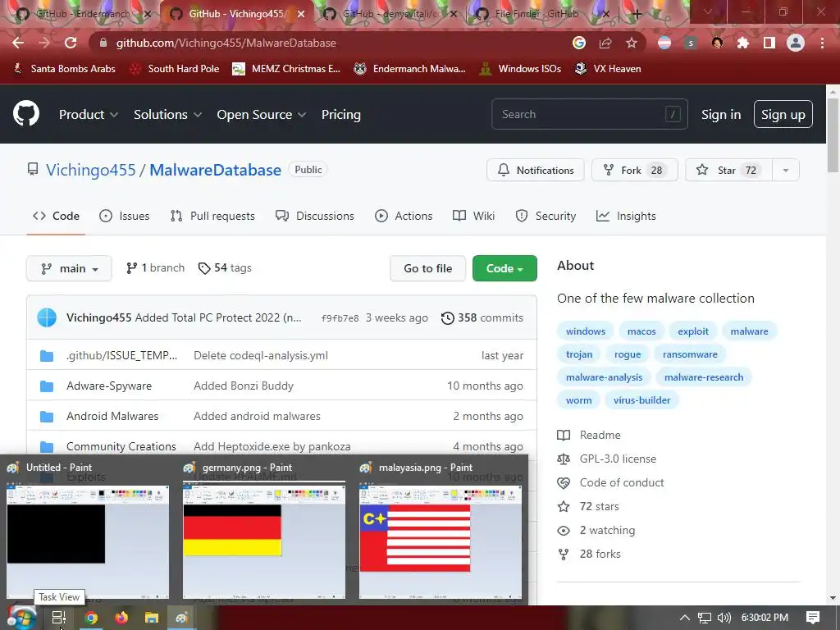Switch to the Actions tab
This screenshot has width=840, height=630.
(x=404, y=216)
